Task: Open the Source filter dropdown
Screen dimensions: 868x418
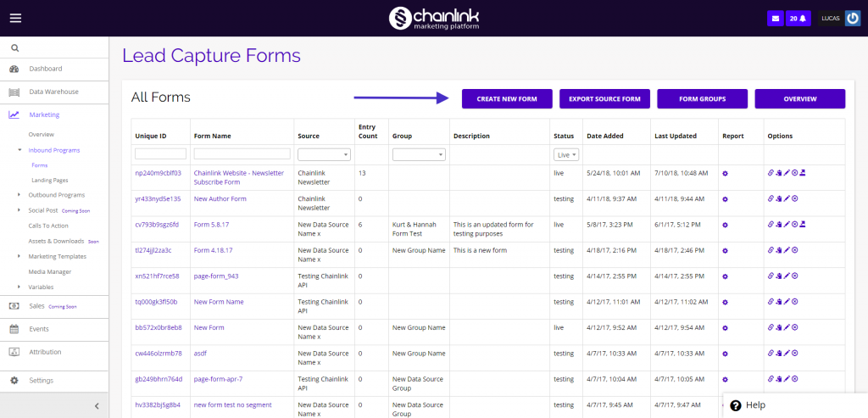Action: (324, 154)
